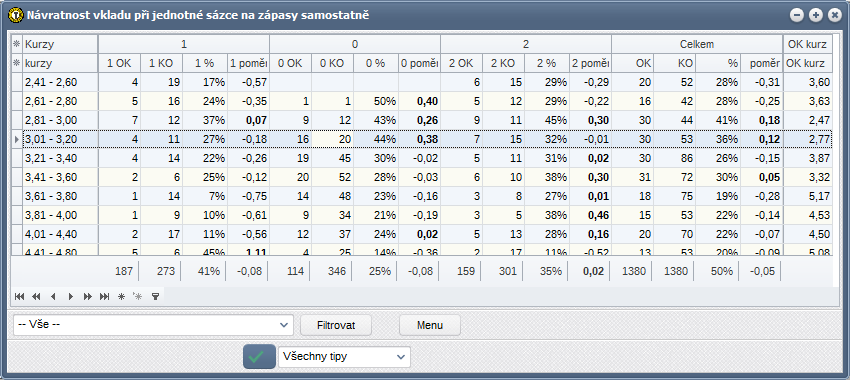
Task: Jump to last record in navigator
Action: tap(104, 297)
